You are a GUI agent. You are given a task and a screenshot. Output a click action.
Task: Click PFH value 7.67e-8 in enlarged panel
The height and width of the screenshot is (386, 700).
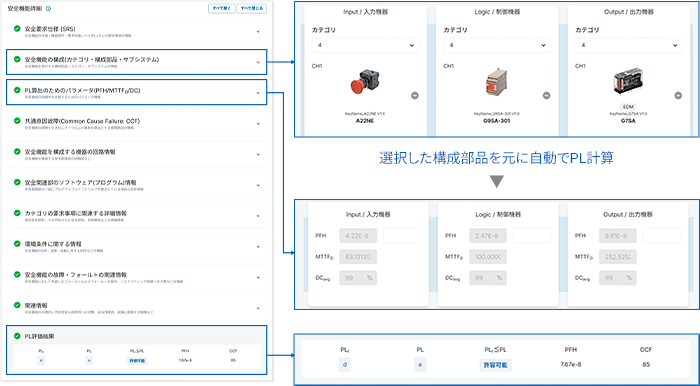coord(571,365)
